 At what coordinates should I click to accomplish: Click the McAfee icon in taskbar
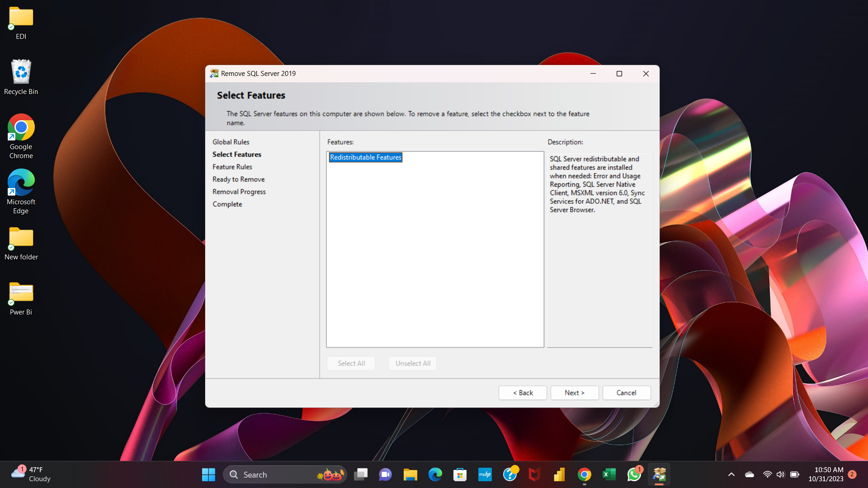point(534,474)
